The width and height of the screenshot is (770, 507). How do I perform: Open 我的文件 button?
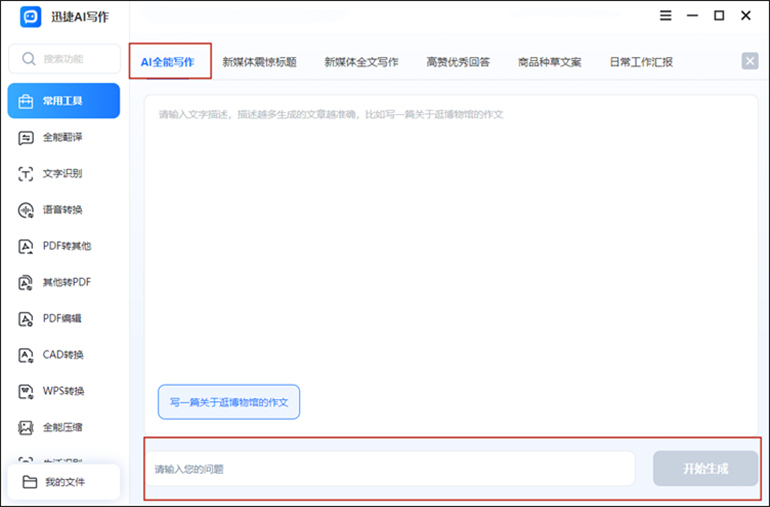pos(64,482)
